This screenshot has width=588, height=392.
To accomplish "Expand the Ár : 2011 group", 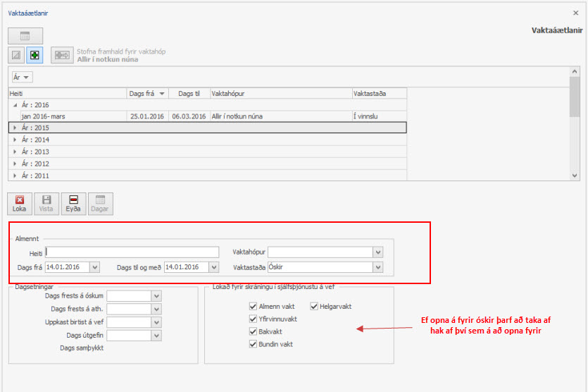I will [x=15, y=176].
